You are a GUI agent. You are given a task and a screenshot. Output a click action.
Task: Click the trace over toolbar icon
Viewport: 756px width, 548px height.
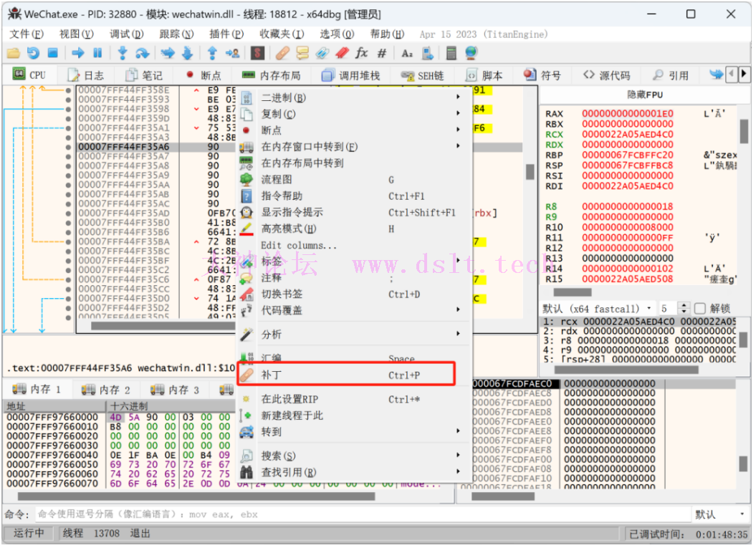tap(188, 53)
